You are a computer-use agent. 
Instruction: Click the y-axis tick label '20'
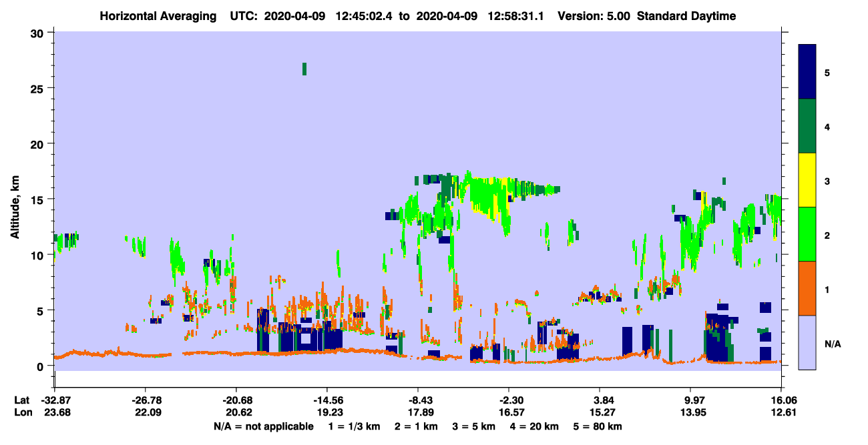(x=39, y=143)
